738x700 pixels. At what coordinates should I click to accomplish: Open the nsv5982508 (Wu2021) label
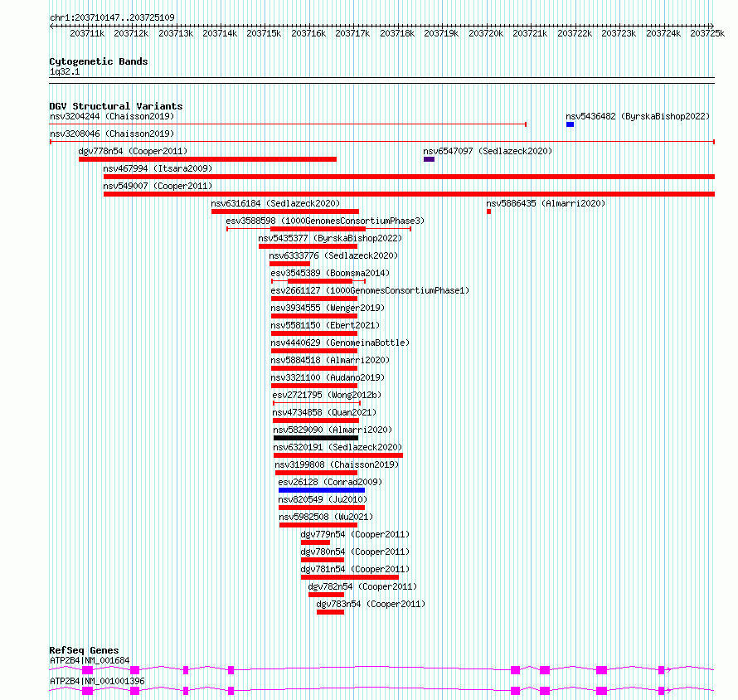326,517
